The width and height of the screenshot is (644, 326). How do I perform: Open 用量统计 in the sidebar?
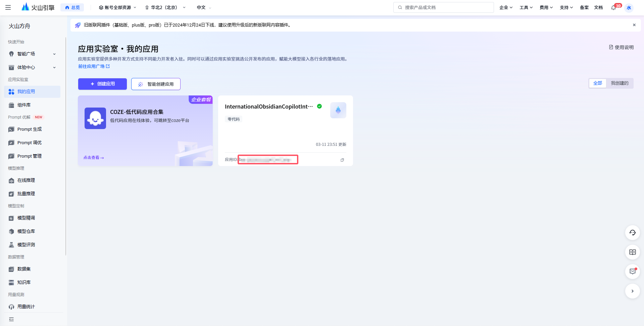coord(33,307)
